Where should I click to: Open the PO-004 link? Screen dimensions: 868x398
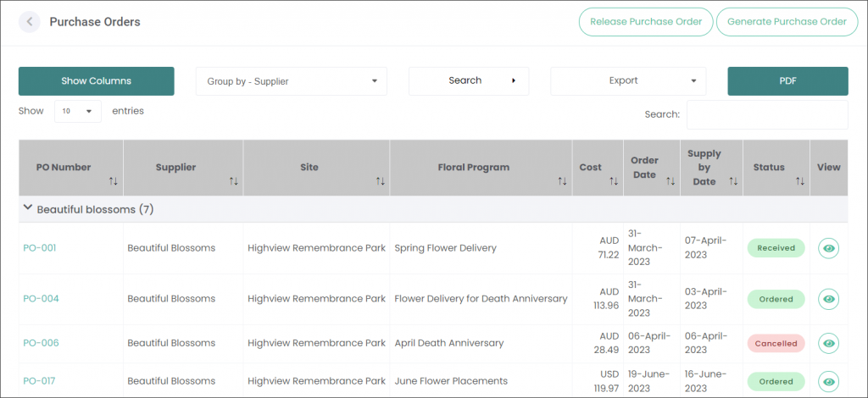[x=41, y=299]
